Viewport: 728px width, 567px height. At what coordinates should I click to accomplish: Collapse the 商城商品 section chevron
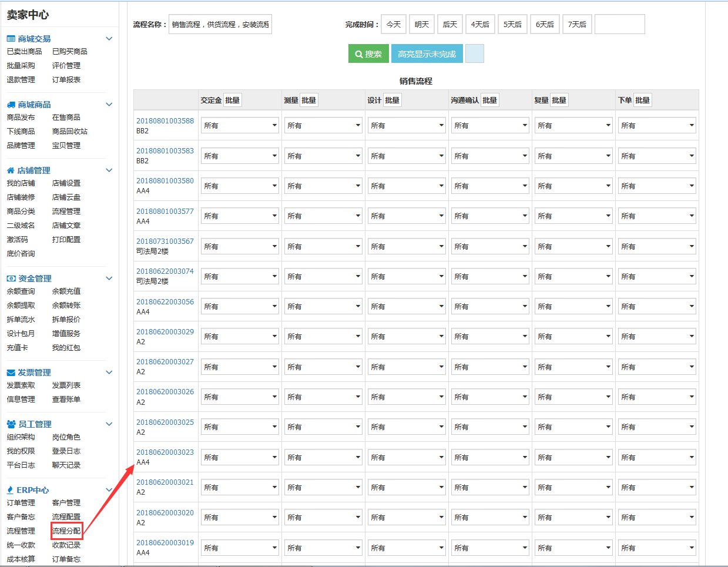(x=109, y=105)
